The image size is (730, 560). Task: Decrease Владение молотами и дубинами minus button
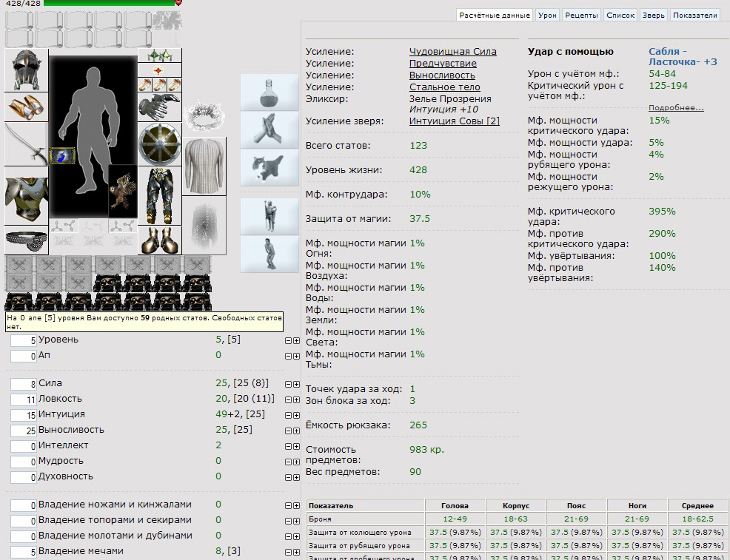pyautogui.click(x=288, y=537)
